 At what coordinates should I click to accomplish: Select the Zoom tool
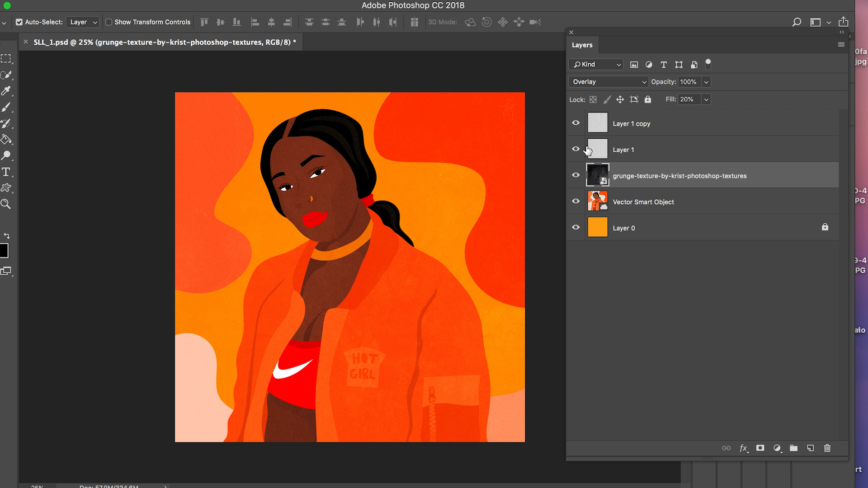click(x=7, y=204)
